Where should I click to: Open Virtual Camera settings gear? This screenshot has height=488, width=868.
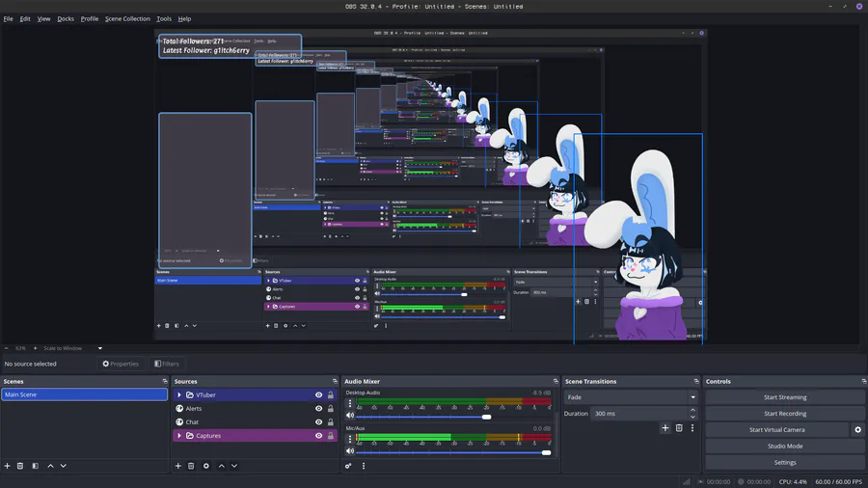pyautogui.click(x=858, y=430)
